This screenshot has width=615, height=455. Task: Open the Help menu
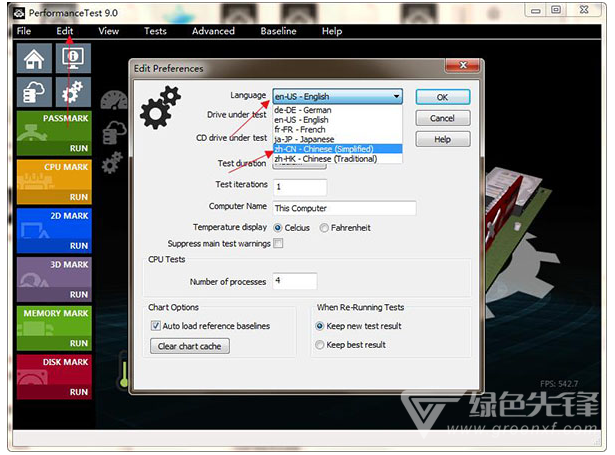coord(332,31)
